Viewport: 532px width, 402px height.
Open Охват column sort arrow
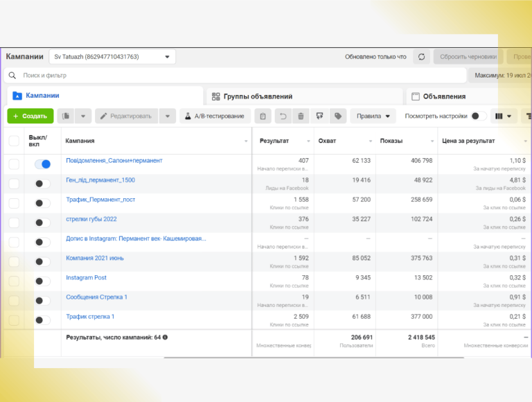[x=371, y=141]
